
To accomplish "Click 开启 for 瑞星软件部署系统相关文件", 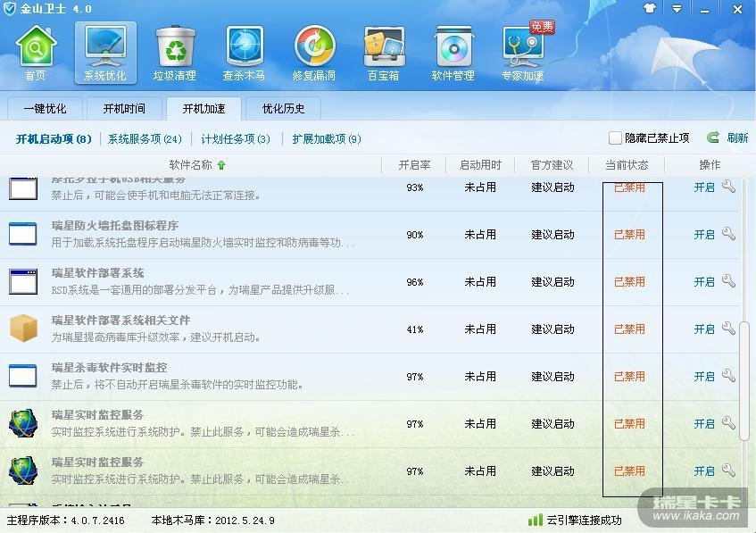I will coord(704,329).
